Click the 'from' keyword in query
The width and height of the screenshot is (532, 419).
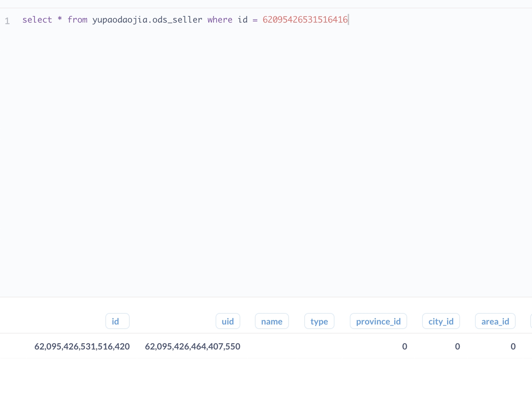click(x=78, y=20)
